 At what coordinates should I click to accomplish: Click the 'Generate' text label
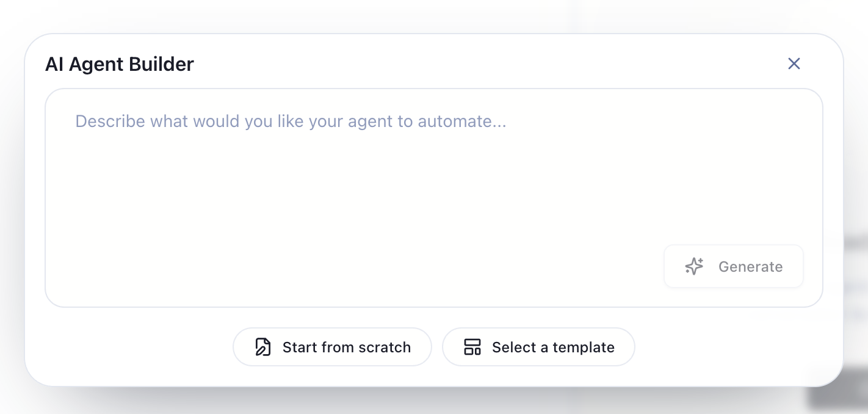pyautogui.click(x=750, y=266)
